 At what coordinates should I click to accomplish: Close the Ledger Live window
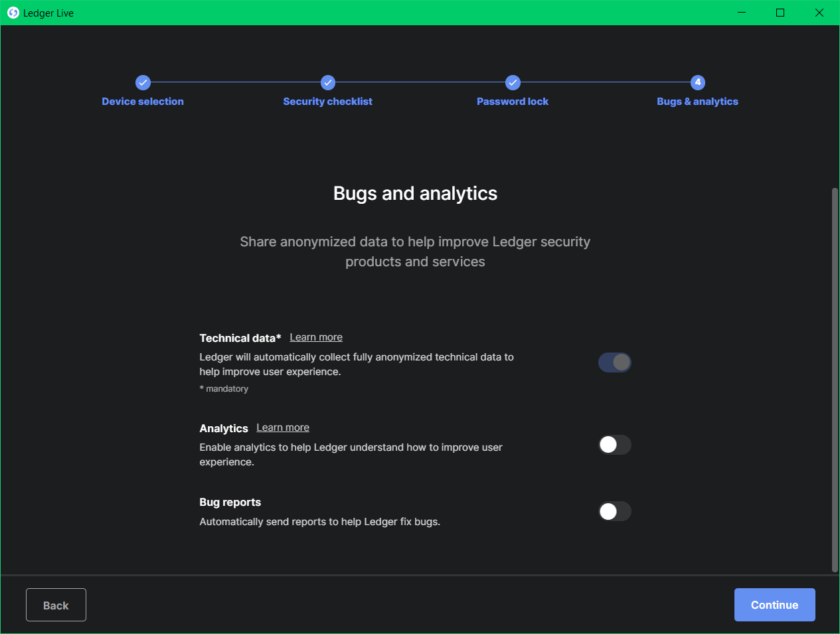(819, 13)
